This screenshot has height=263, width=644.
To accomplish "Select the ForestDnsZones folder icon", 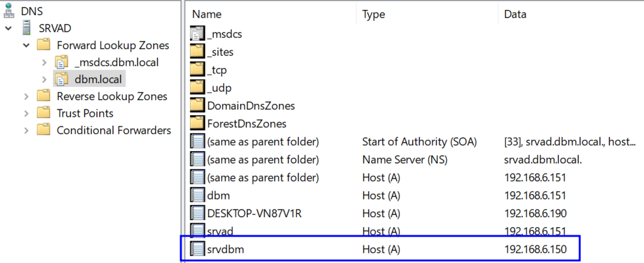I will coord(197,123).
